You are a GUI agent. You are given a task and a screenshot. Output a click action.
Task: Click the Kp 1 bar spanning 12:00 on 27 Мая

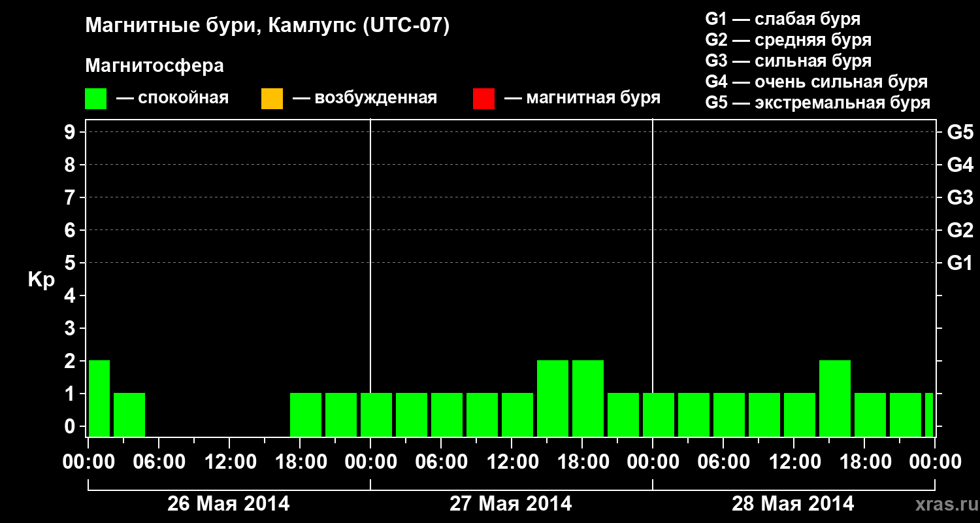[x=517, y=414]
